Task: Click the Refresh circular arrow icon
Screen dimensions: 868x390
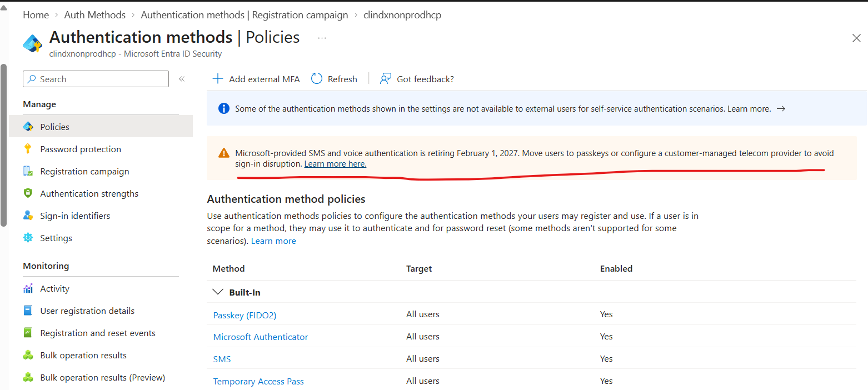Action: [x=317, y=79]
